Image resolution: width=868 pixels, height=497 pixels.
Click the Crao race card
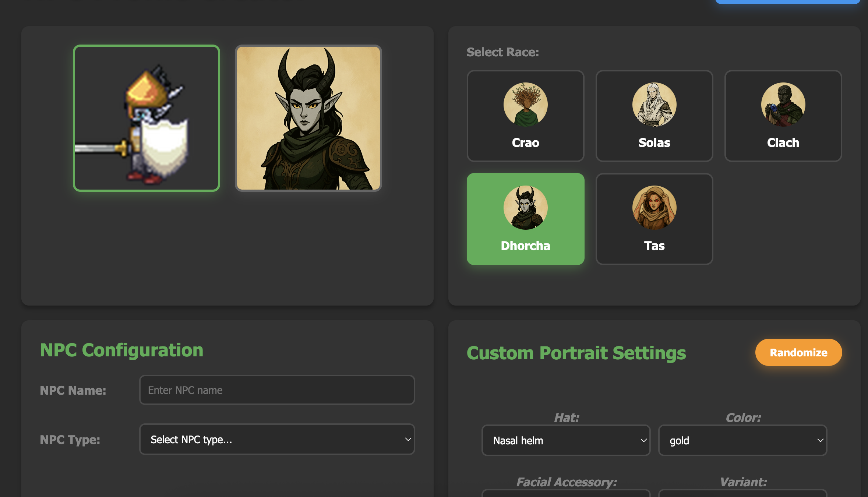tap(525, 116)
